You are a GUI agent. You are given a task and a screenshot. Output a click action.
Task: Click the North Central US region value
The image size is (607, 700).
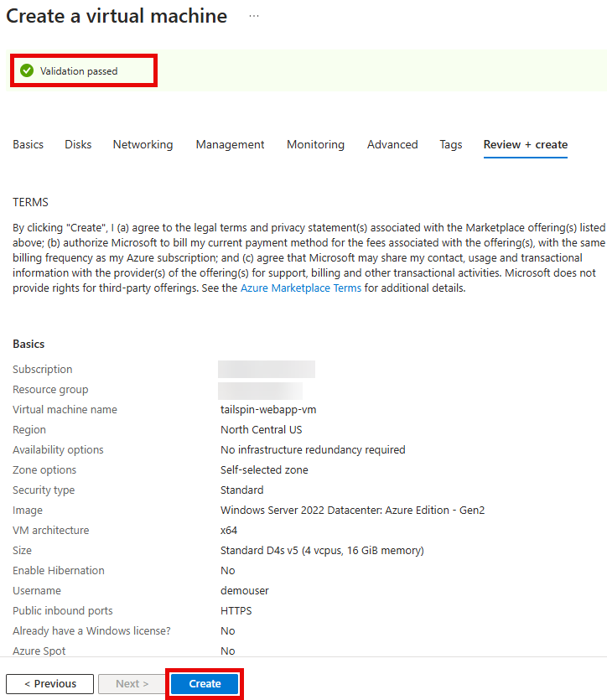coord(261,430)
